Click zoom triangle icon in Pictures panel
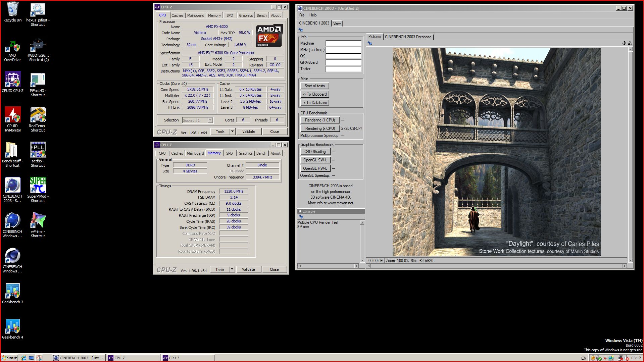This screenshot has width=644, height=362. (x=630, y=43)
